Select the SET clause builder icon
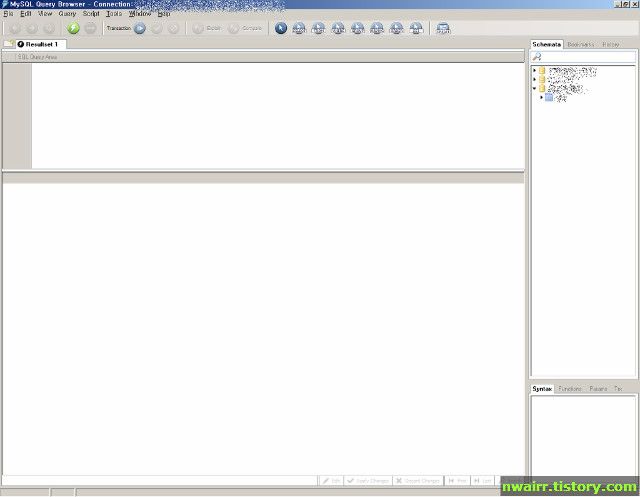 (x=416, y=28)
